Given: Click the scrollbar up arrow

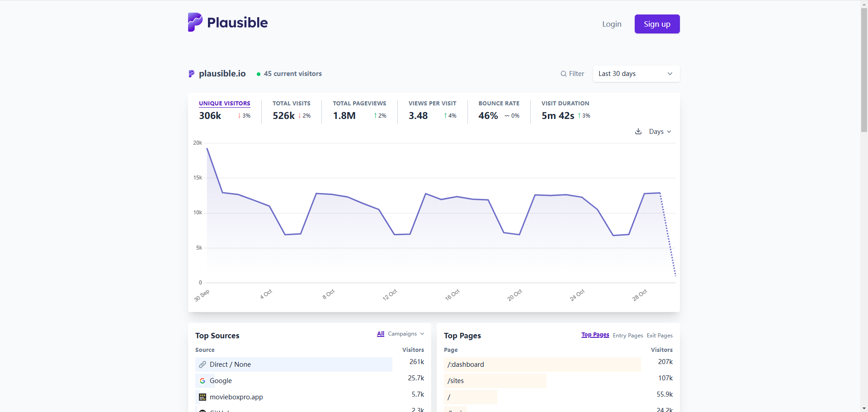Looking at the screenshot, I should point(864,4).
